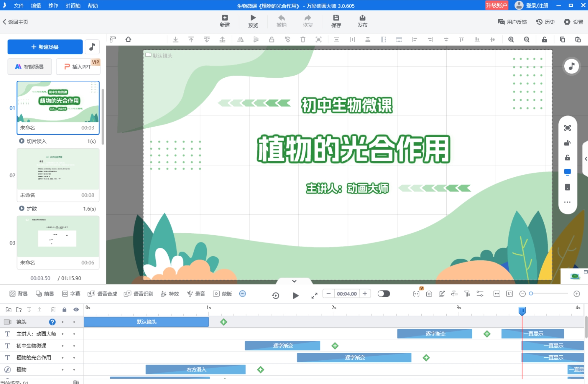
Task: Open the 特效 effects tab
Action: (x=170, y=294)
